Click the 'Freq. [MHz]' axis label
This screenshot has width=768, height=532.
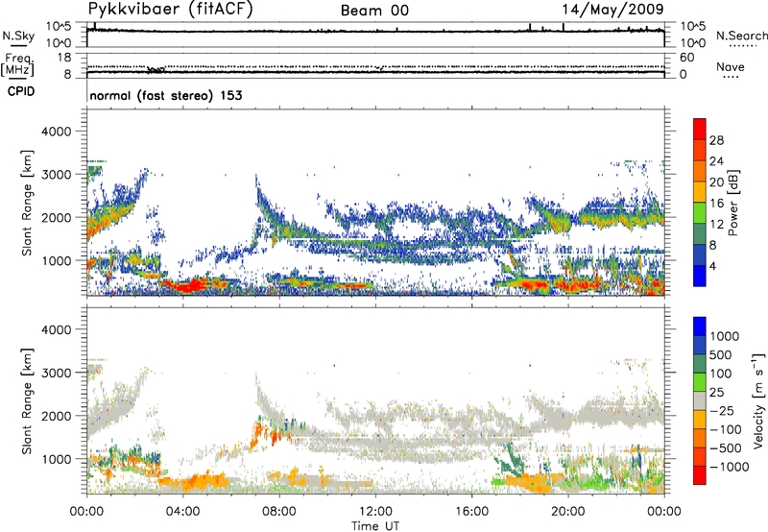click(17, 64)
